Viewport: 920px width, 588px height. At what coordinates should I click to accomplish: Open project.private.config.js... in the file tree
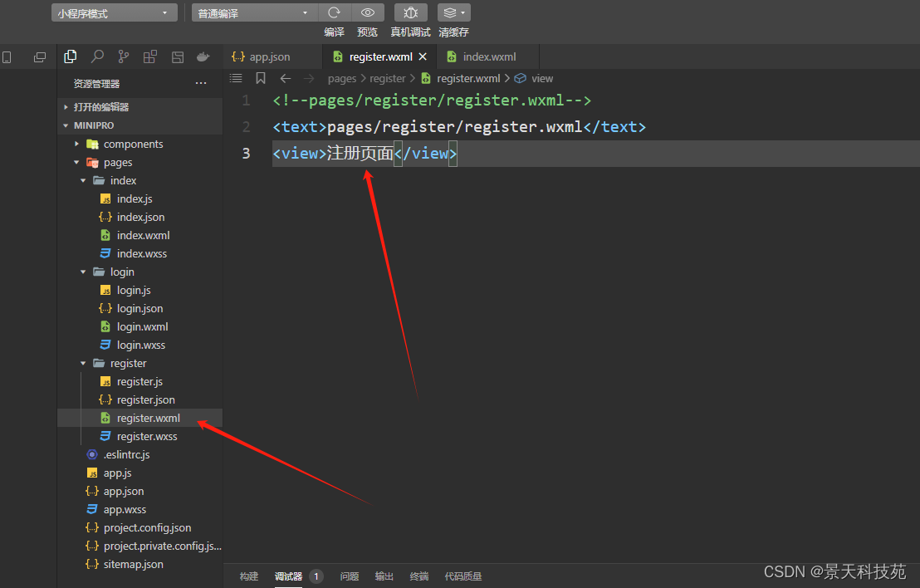coord(140,546)
